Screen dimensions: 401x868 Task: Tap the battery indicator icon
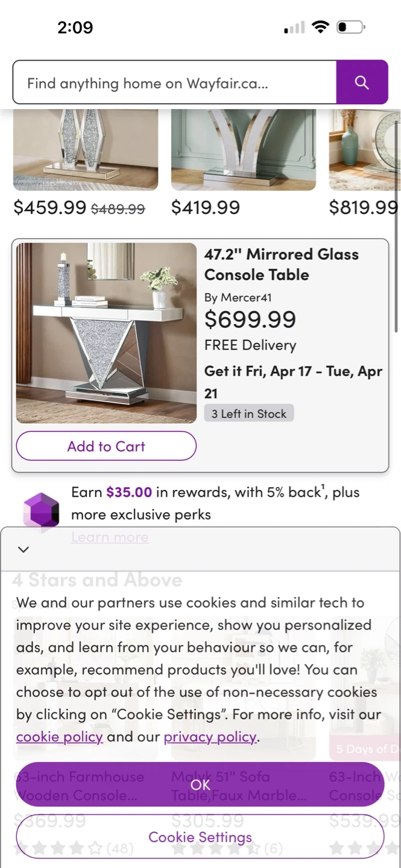coord(350,27)
